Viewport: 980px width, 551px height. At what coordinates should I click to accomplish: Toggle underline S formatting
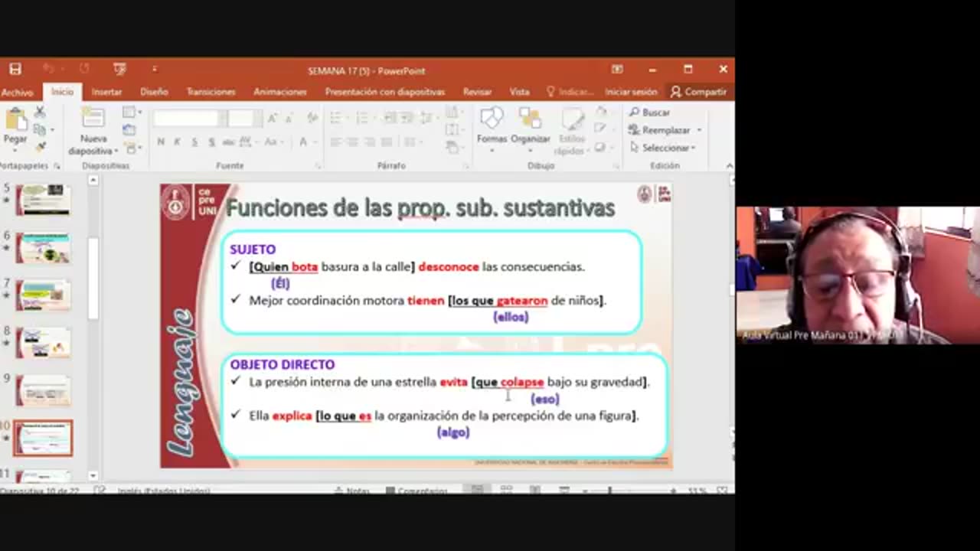point(194,142)
